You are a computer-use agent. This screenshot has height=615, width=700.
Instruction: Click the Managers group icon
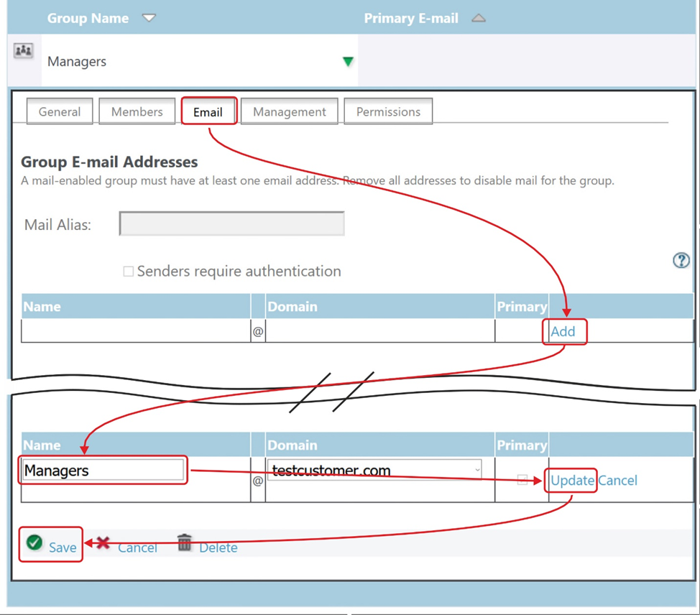pos(24,52)
